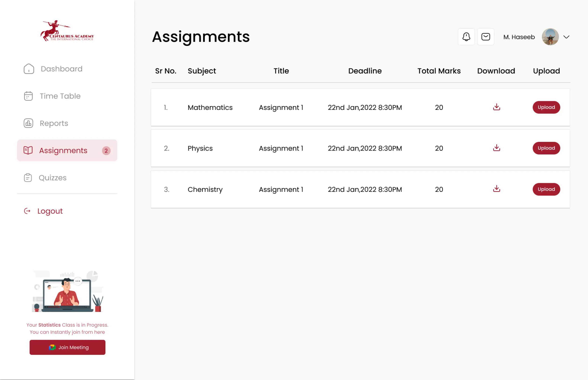
Task: Download the Mathematics assignment file
Action: (x=497, y=107)
